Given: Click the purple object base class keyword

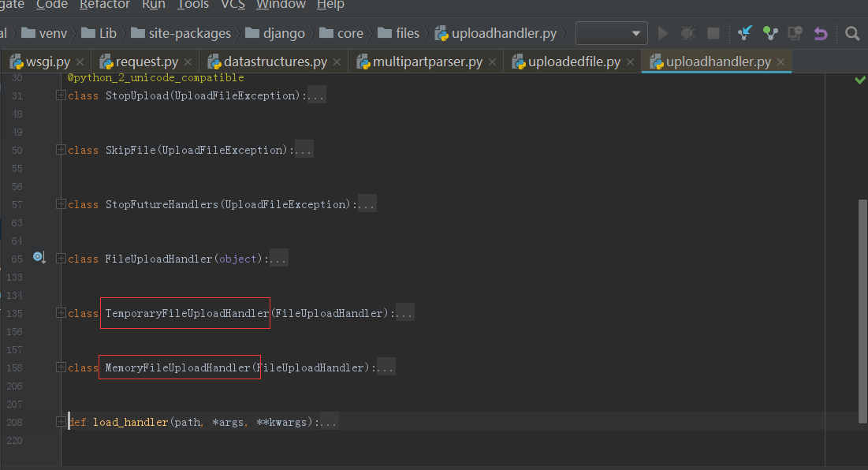Looking at the screenshot, I should pyautogui.click(x=237, y=259).
